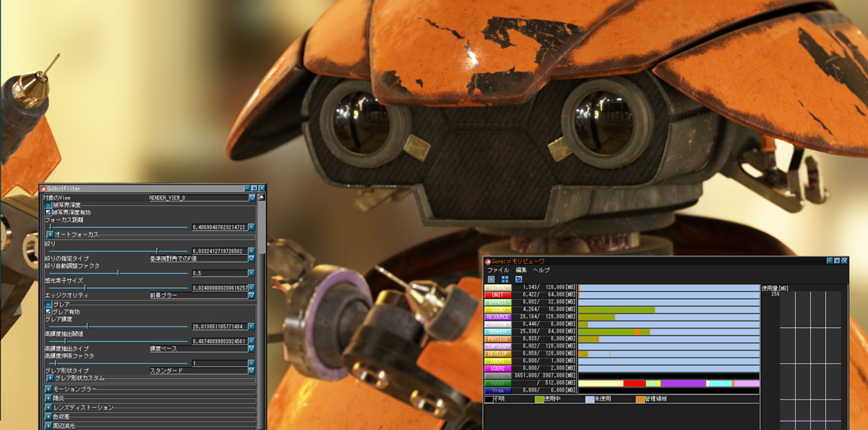Click the Vram memory category button
Image resolution: width=868 pixels, height=430 pixels.
(x=498, y=390)
